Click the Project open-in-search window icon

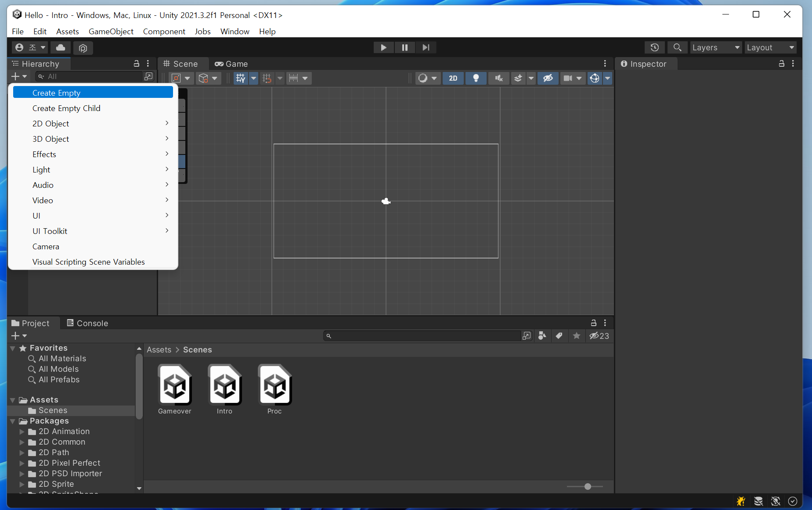tap(527, 336)
